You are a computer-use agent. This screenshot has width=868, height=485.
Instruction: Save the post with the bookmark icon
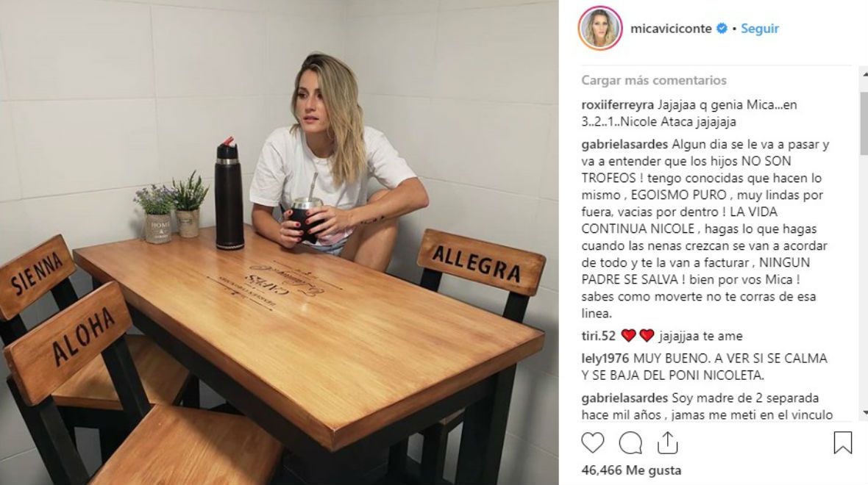pyautogui.click(x=842, y=442)
